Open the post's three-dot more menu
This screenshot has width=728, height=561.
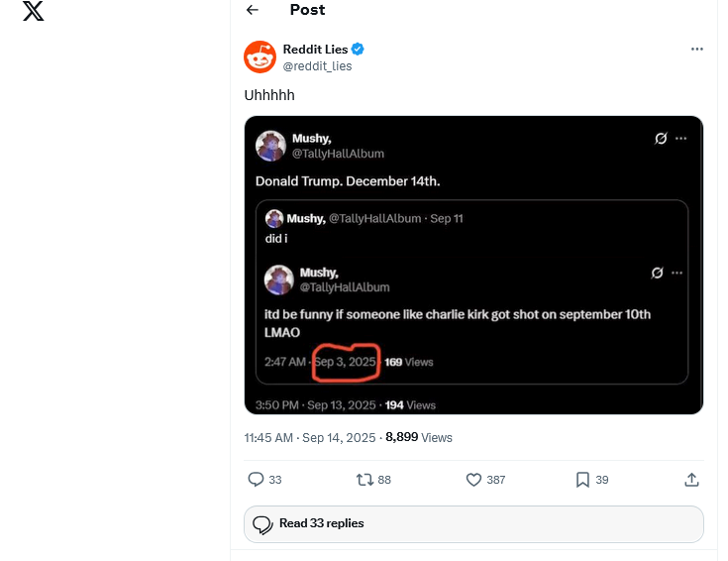tap(697, 49)
